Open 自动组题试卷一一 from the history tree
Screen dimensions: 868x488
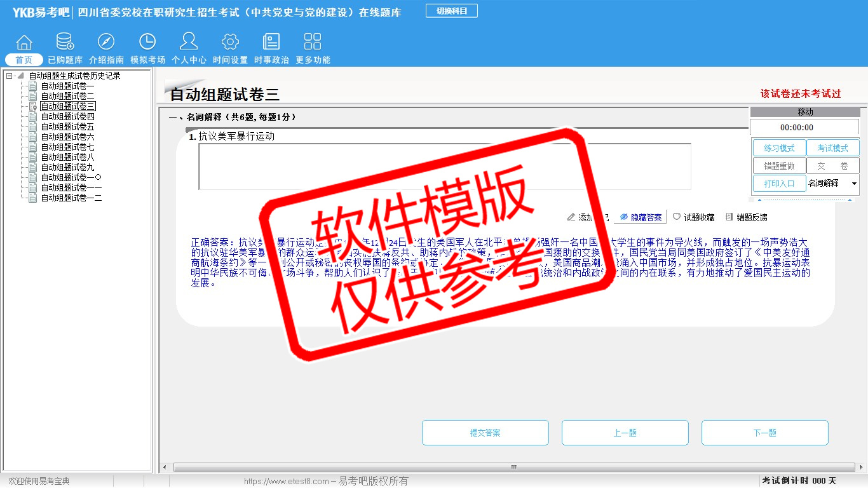(x=71, y=187)
